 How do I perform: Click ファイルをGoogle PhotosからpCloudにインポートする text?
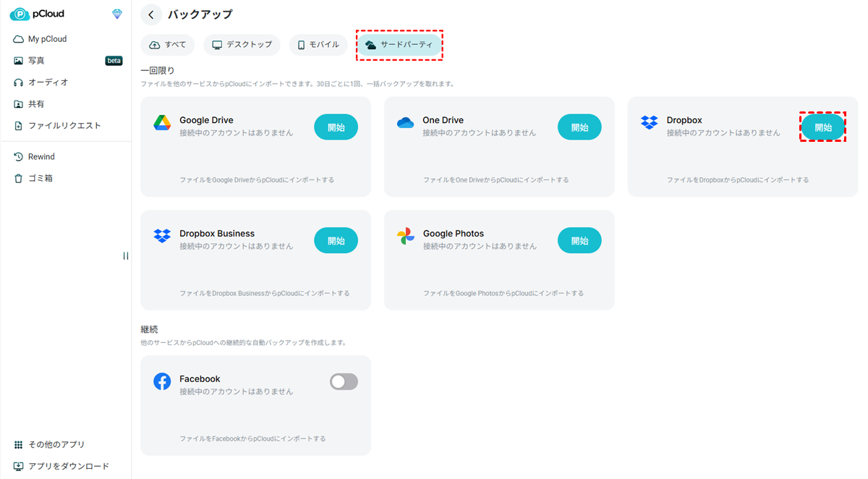[503, 293]
